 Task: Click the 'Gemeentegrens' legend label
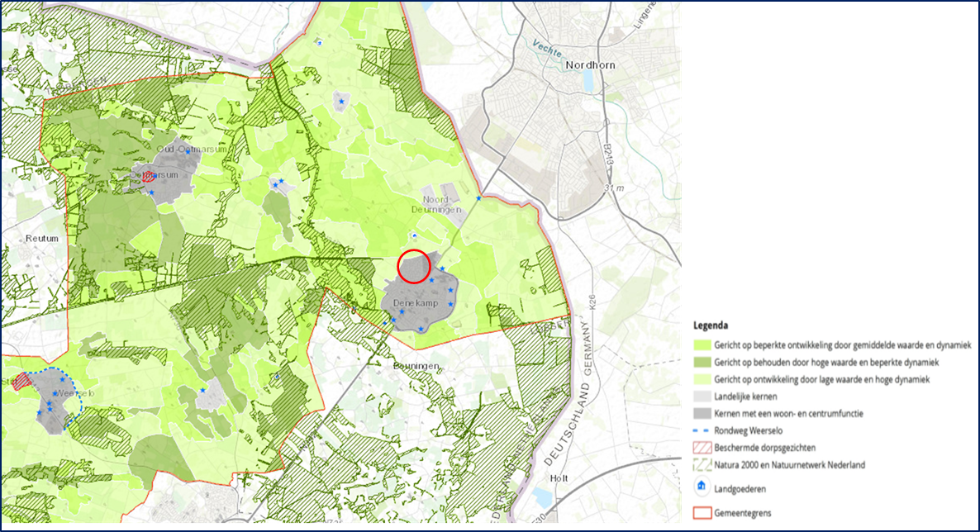tap(743, 513)
